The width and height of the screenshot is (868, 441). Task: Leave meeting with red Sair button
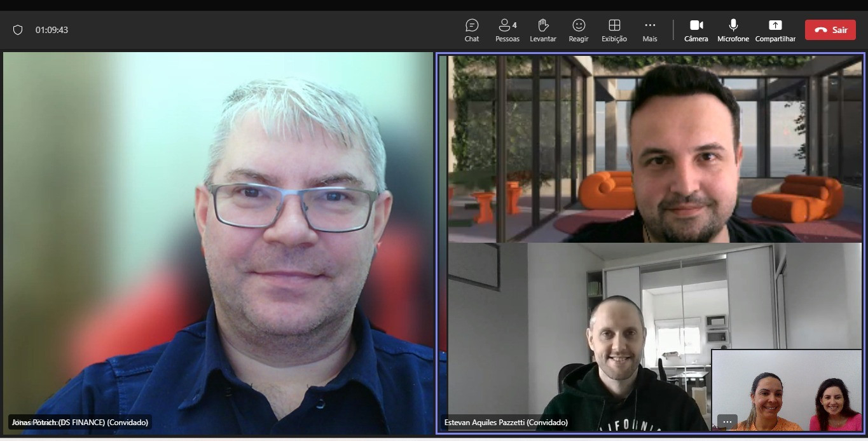(x=829, y=30)
